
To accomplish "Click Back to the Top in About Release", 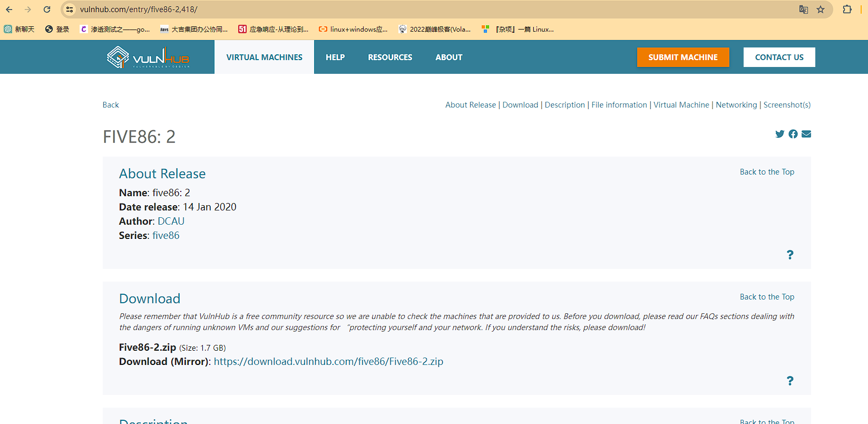I will [767, 172].
